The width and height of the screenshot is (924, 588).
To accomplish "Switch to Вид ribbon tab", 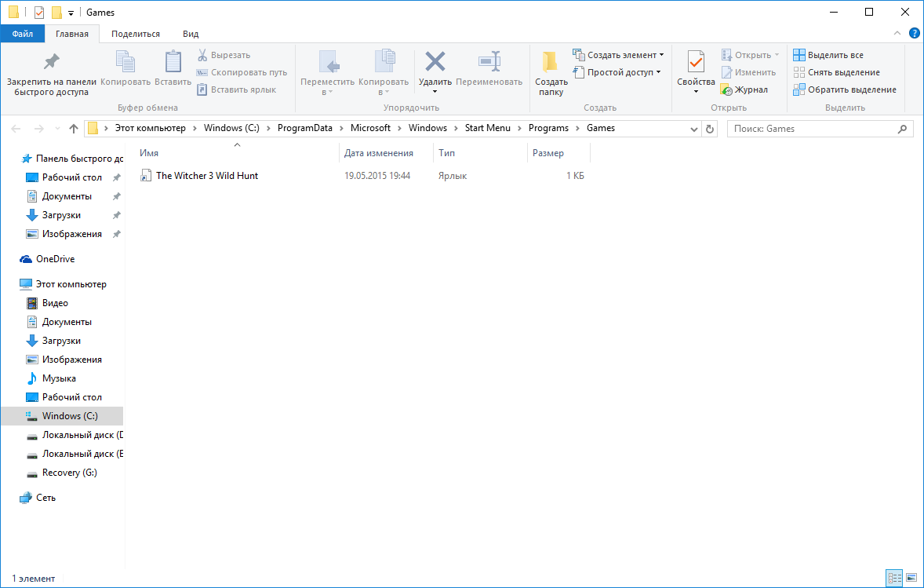I will click(191, 34).
